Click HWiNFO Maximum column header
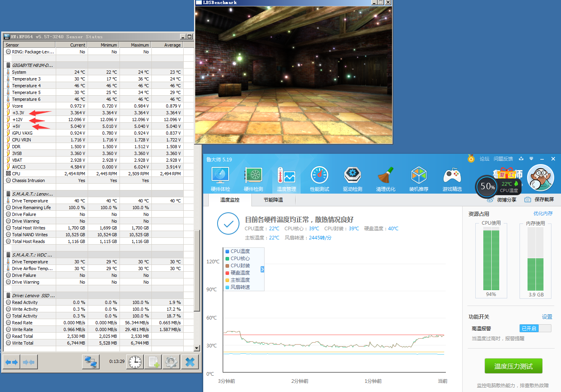The width and height of the screenshot is (561, 392). coord(135,45)
